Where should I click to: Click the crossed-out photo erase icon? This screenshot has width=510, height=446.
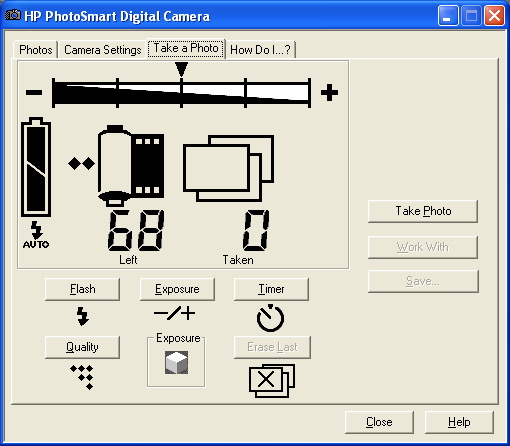pos(272,381)
